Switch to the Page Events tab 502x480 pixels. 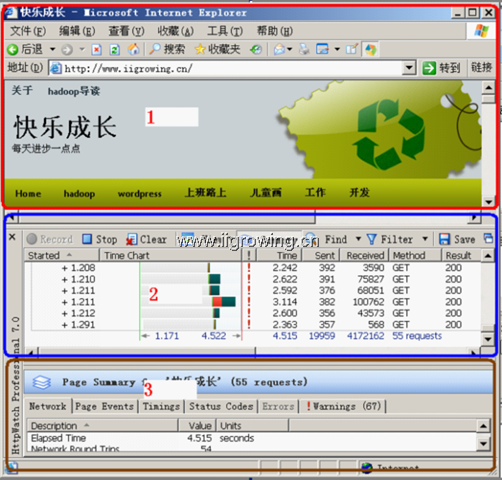(x=105, y=407)
